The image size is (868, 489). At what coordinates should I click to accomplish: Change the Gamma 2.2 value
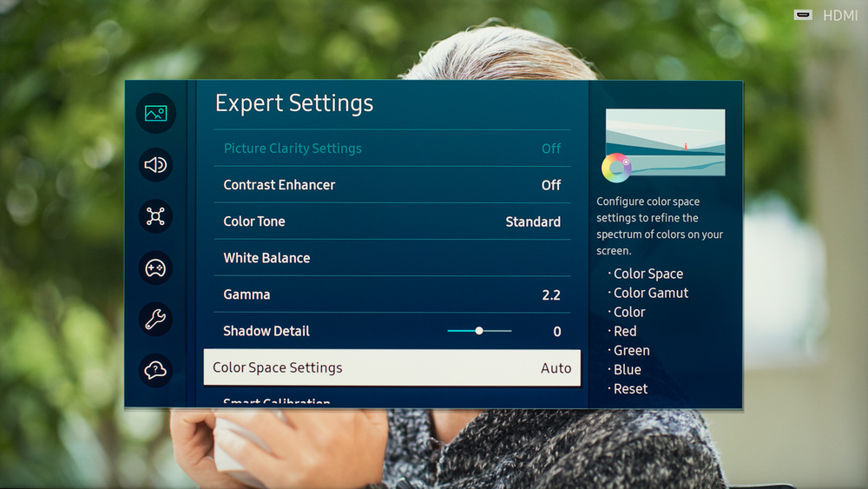click(x=550, y=294)
